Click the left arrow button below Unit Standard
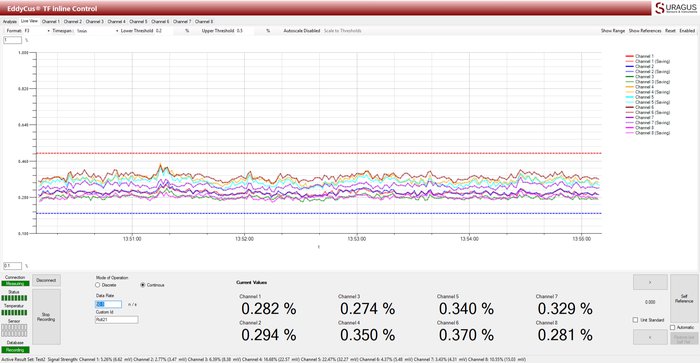The height and width of the screenshot is (363, 700). click(650, 337)
